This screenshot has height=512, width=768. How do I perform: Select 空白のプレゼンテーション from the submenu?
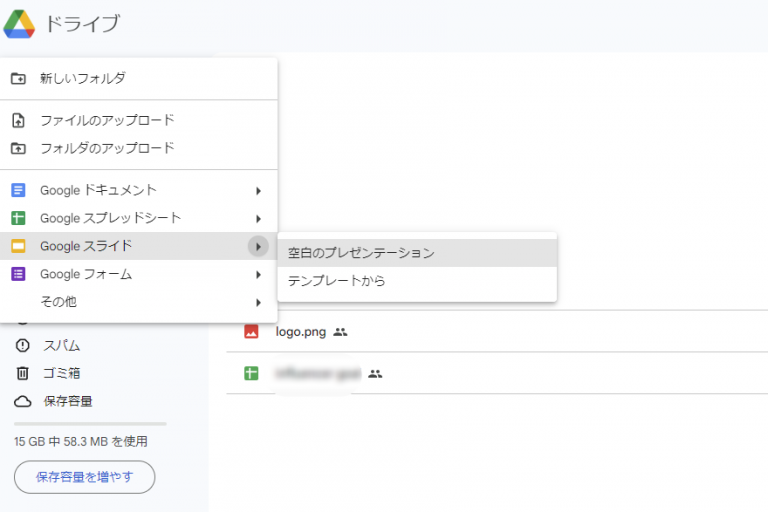[x=361, y=253]
